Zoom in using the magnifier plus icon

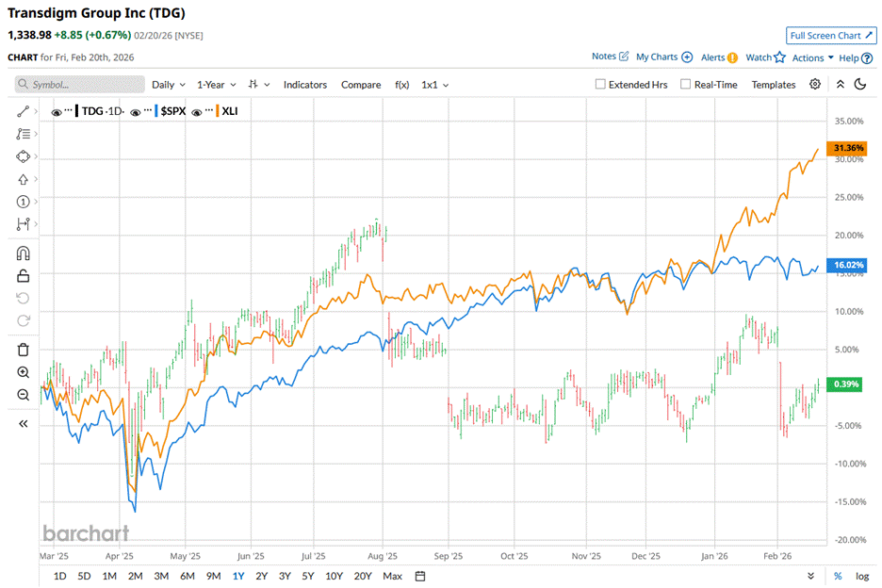[24, 372]
